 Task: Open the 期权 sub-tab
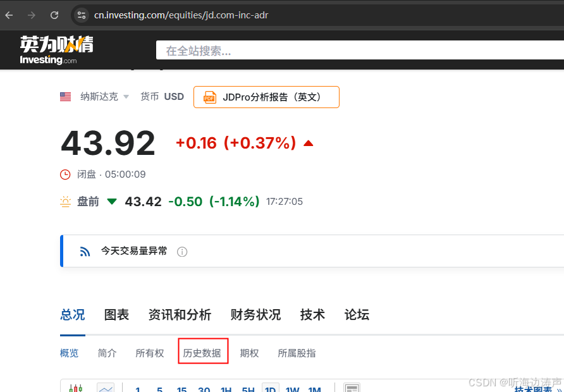pyautogui.click(x=249, y=353)
